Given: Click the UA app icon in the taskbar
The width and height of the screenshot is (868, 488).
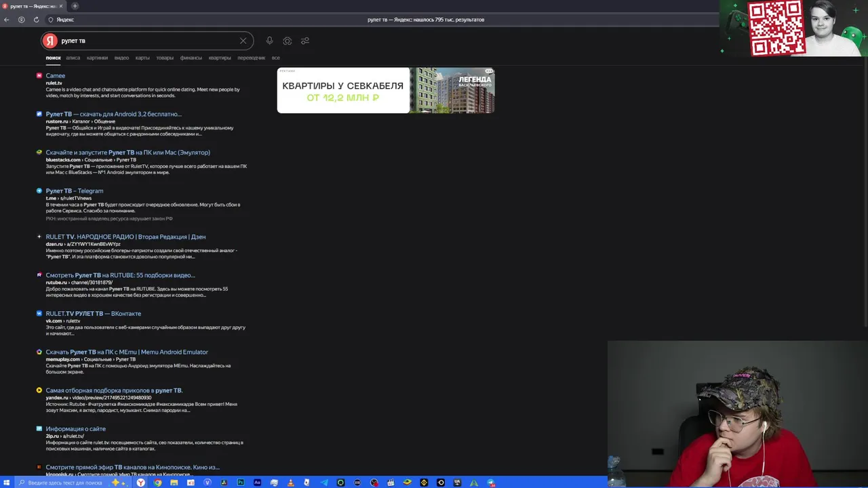Looking at the screenshot, I should coord(457,483).
